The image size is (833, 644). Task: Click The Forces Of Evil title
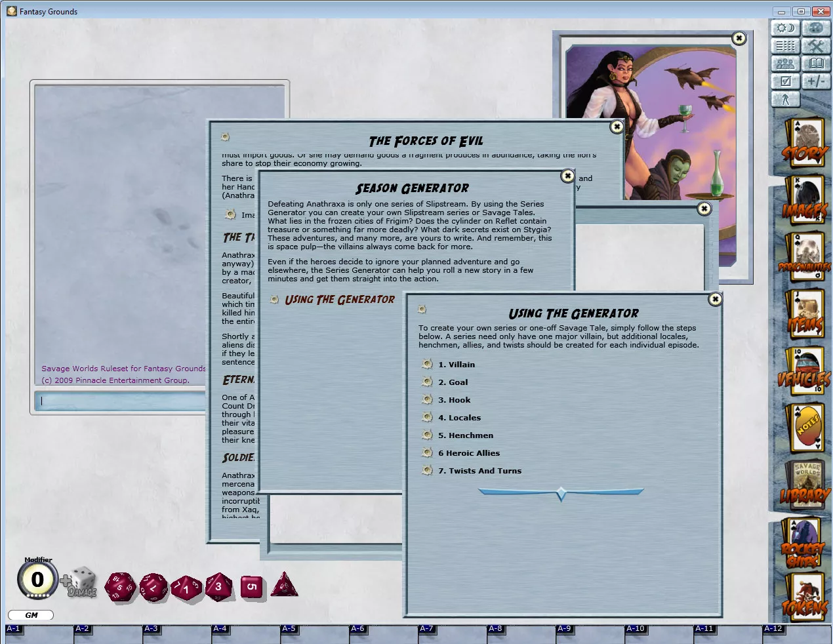tap(426, 141)
